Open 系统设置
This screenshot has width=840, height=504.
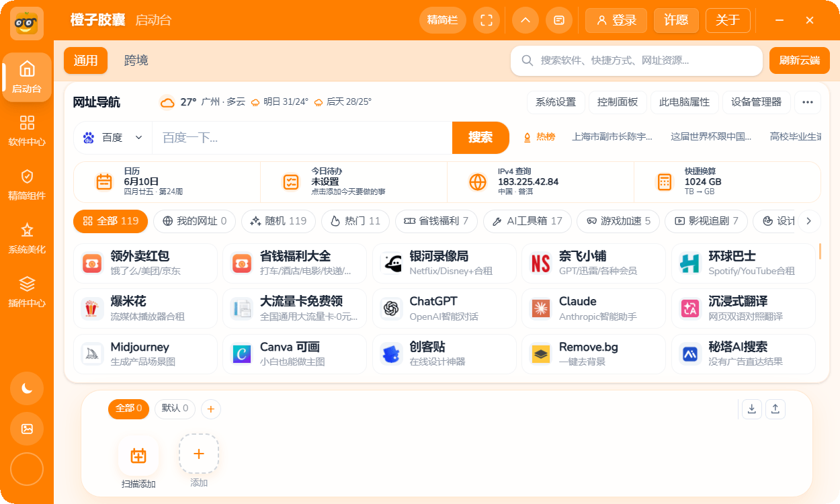click(x=556, y=102)
